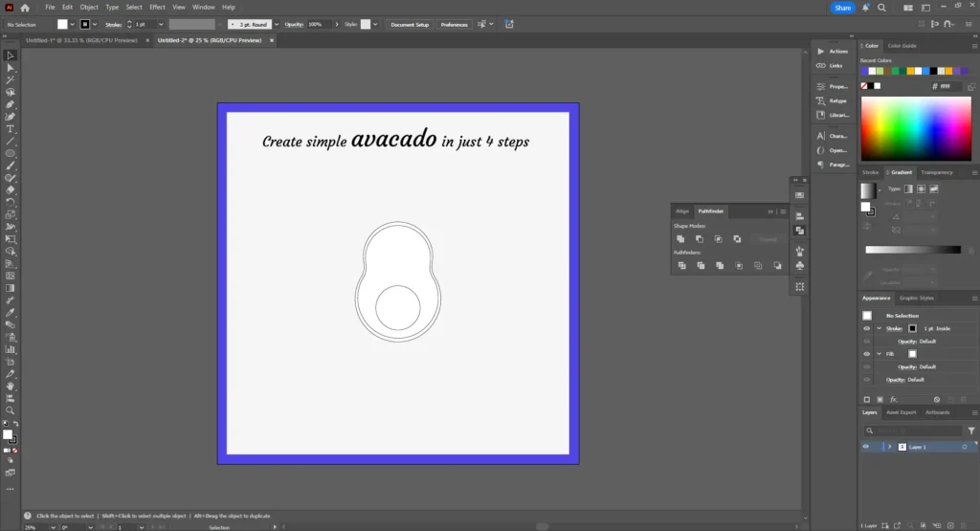Collapse the Stroke row in Appearance

pyautogui.click(x=880, y=328)
